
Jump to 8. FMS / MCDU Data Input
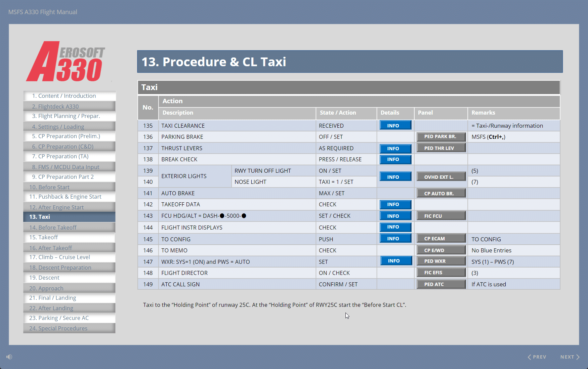(x=69, y=167)
